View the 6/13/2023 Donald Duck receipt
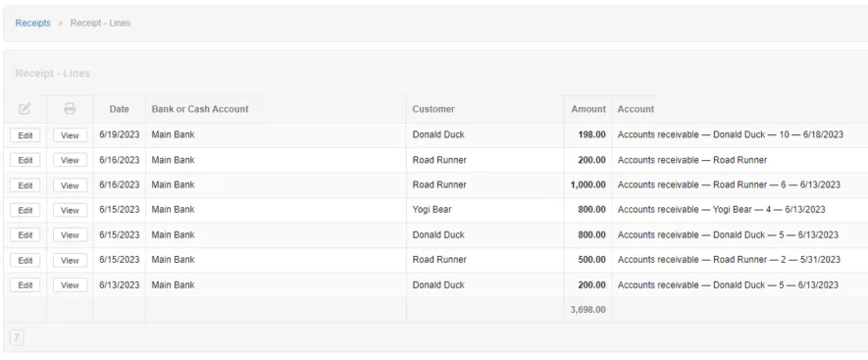This screenshot has height=360, width=868. [70, 285]
